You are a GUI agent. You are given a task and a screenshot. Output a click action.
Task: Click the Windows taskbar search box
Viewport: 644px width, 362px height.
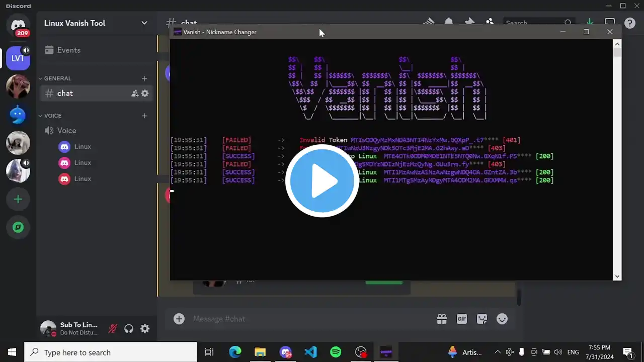point(111,352)
